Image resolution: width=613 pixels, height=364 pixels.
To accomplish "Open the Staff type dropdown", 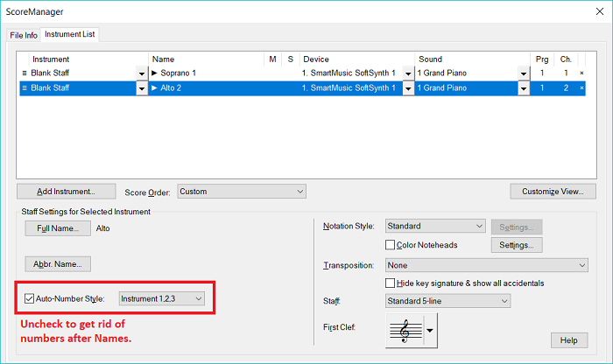I will click(x=447, y=301).
